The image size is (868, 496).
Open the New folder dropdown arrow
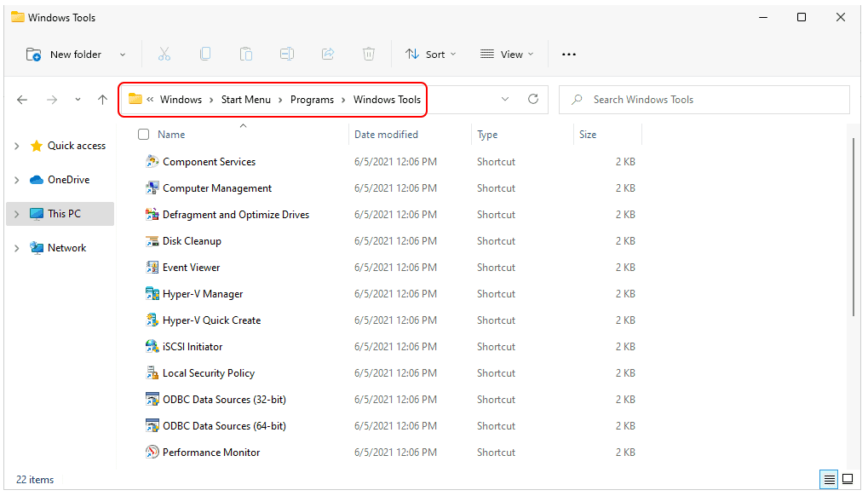[x=123, y=55]
